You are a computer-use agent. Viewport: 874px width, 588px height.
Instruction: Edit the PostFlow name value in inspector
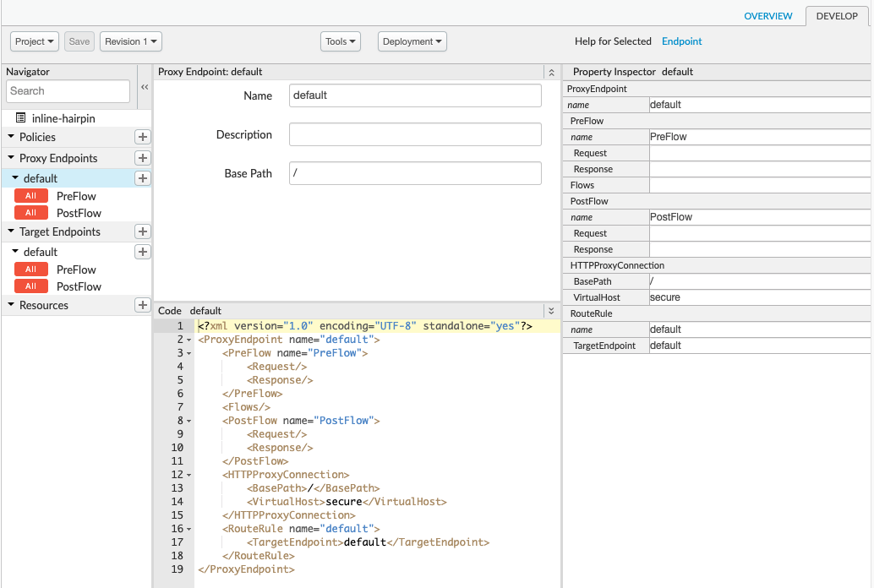[760, 217]
